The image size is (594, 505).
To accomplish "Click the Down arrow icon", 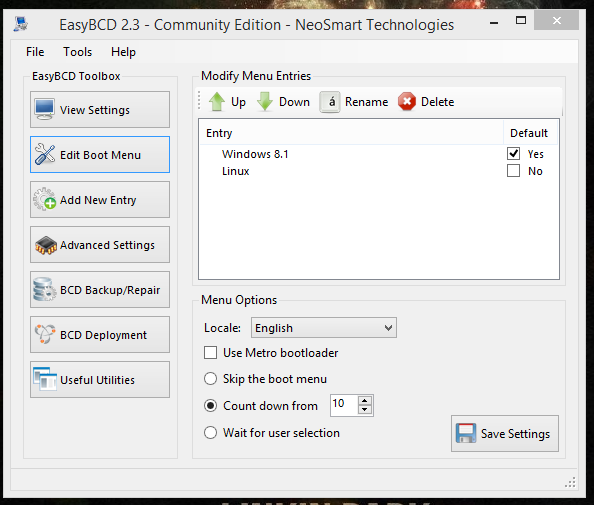I will [264, 102].
